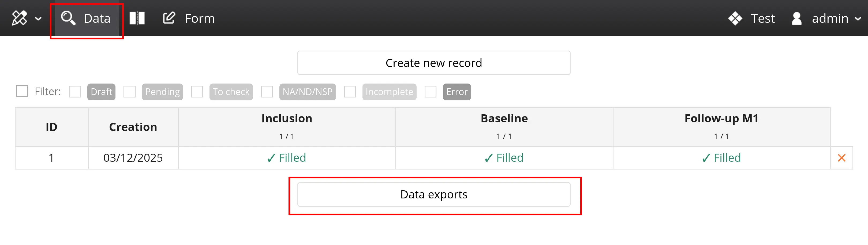The image size is (868, 245).
Task: Enable the Error filter checkbox
Action: 430,92
